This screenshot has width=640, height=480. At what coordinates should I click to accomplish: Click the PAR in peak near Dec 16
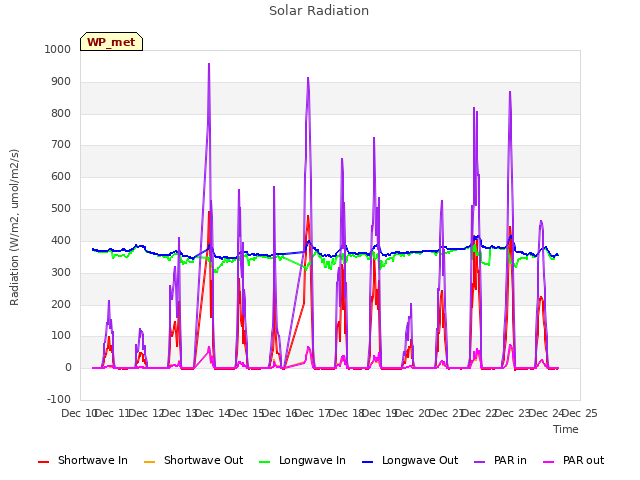coord(308,78)
